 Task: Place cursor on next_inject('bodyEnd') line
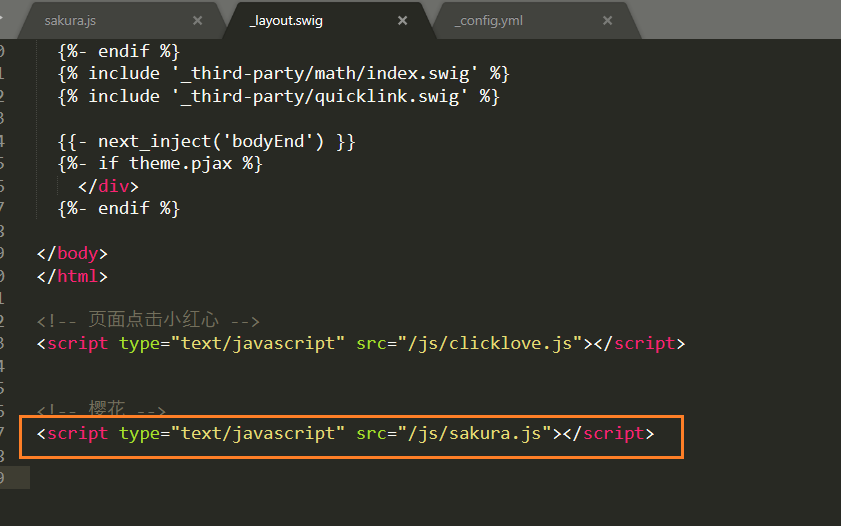point(206,142)
